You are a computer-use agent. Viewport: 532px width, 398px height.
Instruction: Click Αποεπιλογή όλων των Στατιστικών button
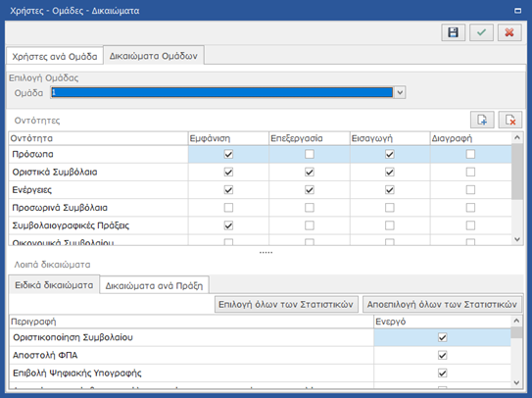pos(442,304)
